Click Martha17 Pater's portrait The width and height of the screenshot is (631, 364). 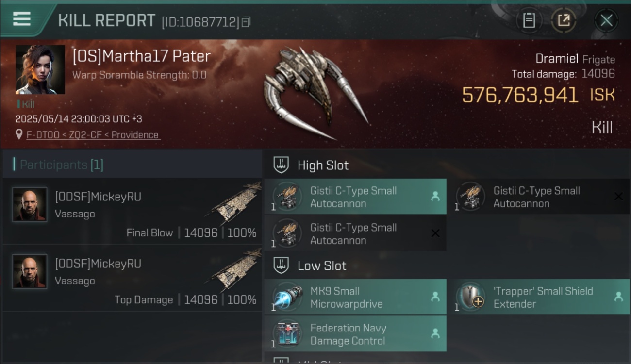coord(40,69)
